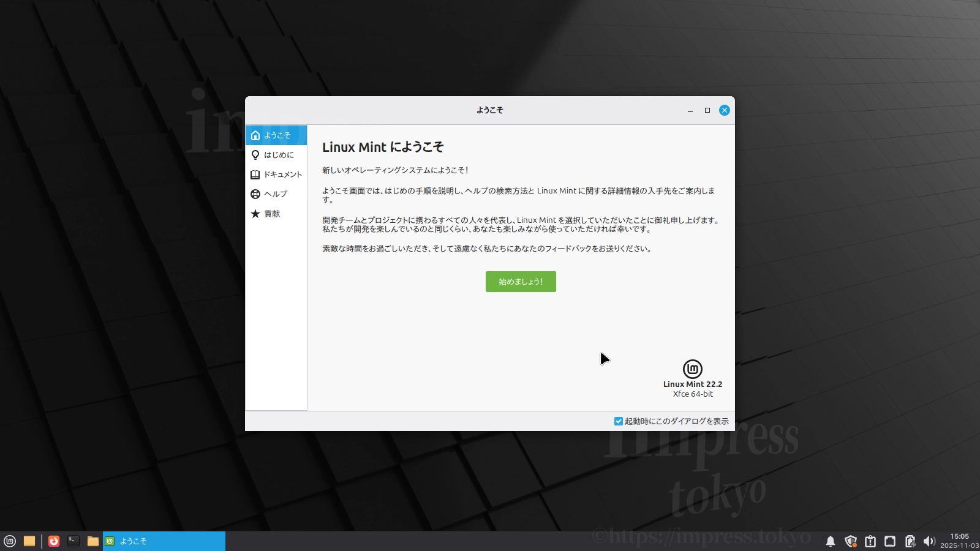Click the system reports clipboard tray icon
The image size is (980, 551).
870,541
